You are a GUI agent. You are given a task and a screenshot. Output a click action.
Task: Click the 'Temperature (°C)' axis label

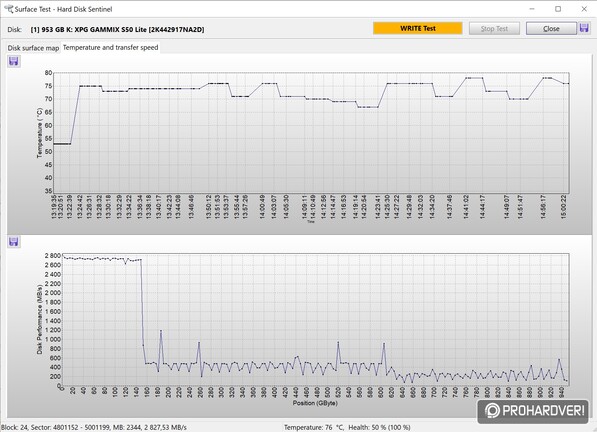tap(39, 133)
